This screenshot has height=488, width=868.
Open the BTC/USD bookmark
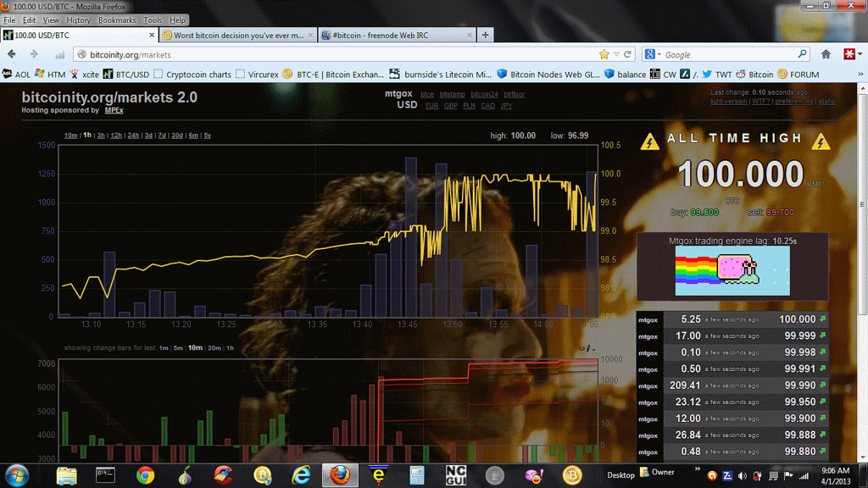click(126, 75)
